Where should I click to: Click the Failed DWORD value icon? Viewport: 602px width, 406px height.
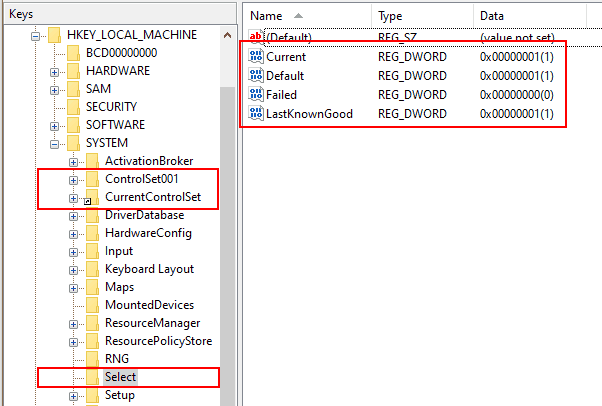coord(256,94)
